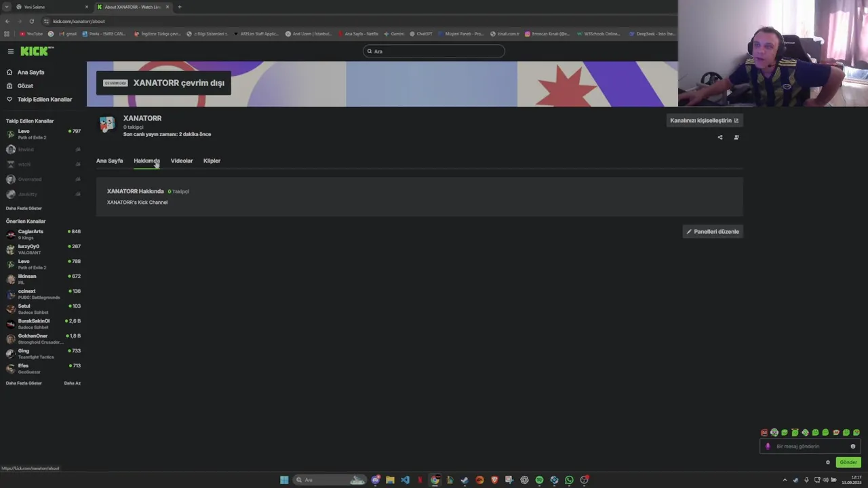The height and width of the screenshot is (488, 868).
Task: Open Steam from the taskbar
Action: (465, 480)
